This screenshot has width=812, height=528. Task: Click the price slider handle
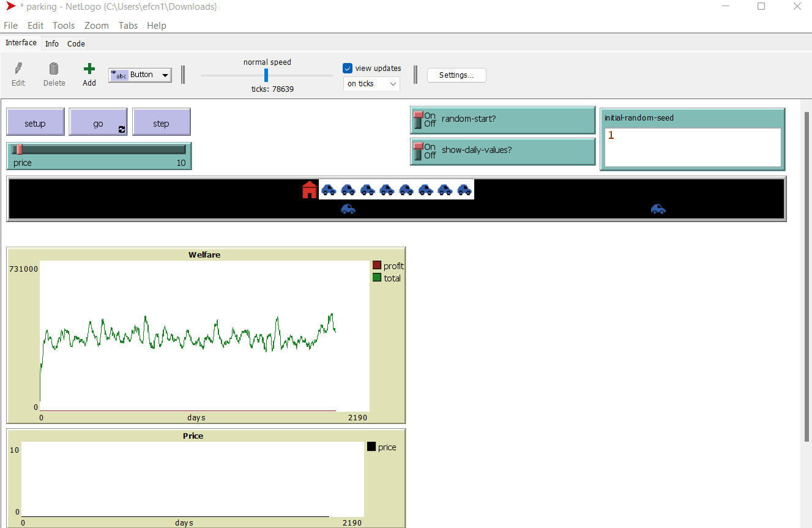click(x=20, y=149)
